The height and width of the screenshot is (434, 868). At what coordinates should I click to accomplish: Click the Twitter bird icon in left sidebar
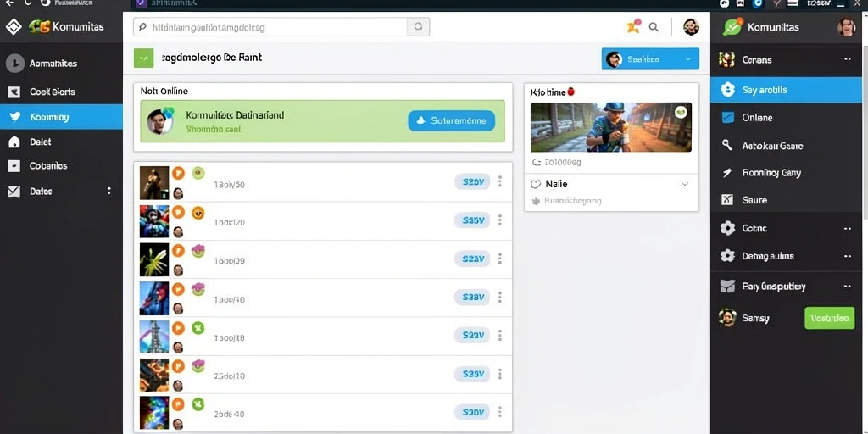(x=15, y=117)
